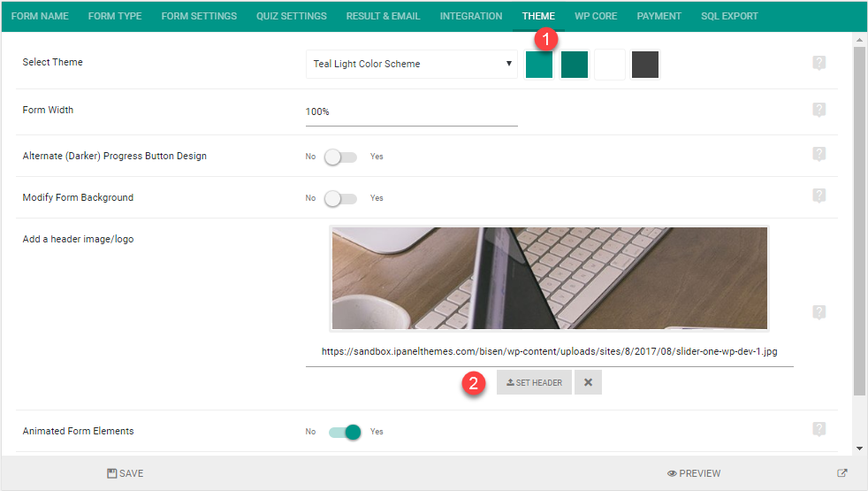The image size is (868, 491).
Task: Go to Result & Email tab
Action: [383, 16]
